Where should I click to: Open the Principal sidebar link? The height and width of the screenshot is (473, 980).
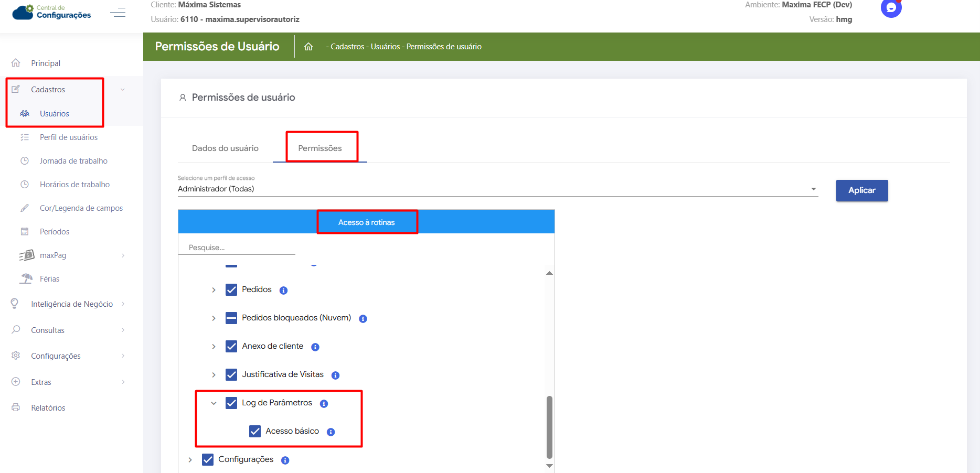coord(46,63)
